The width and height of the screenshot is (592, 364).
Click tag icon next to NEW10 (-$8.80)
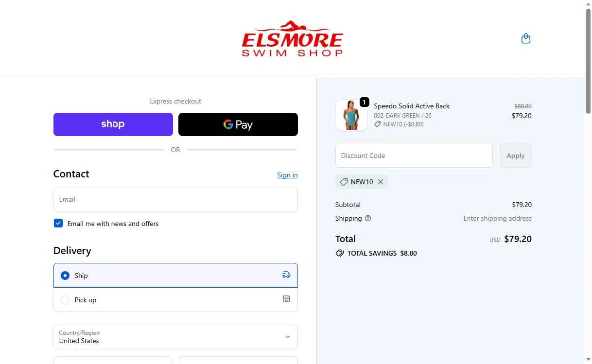tap(377, 124)
